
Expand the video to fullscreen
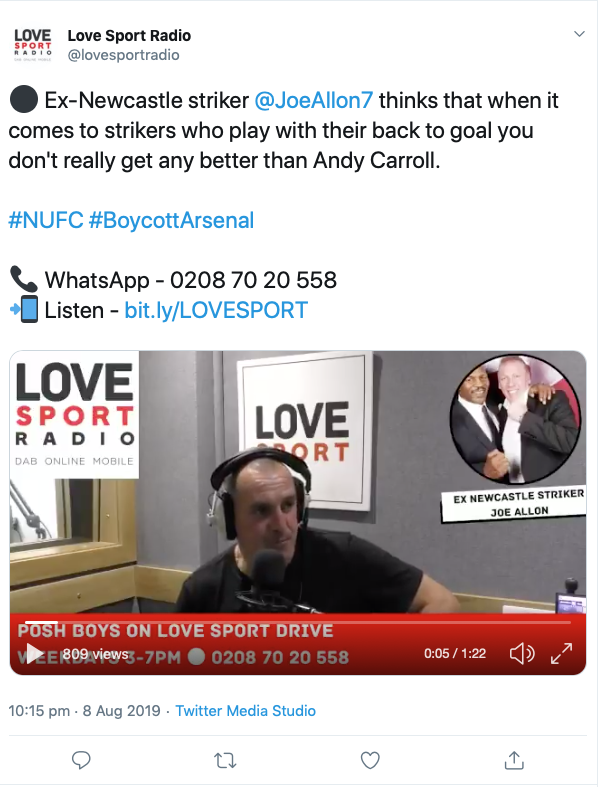[x=561, y=653]
